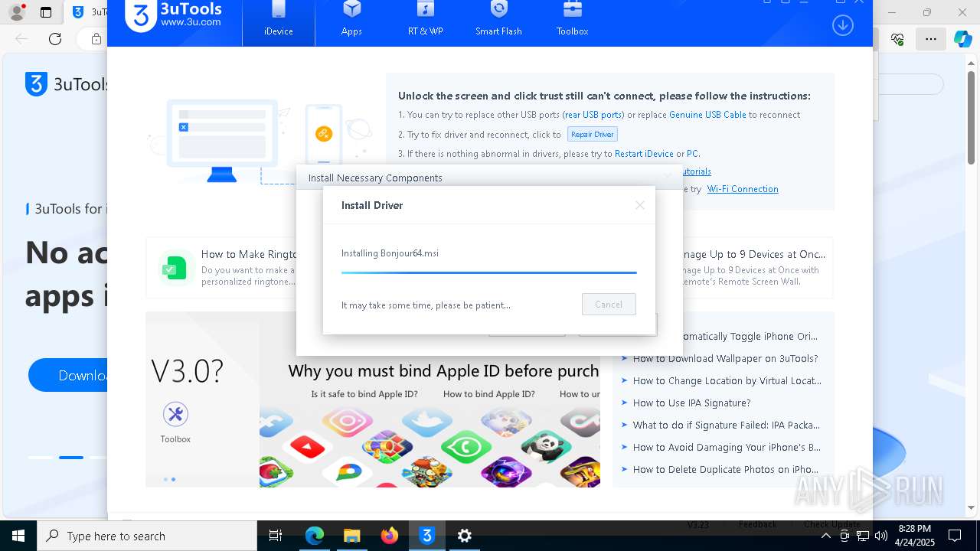Image resolution: width=980 pixels, height=551 pixels.
Task: Click the 3uTools taskbar icon
Action: (427, 536)
